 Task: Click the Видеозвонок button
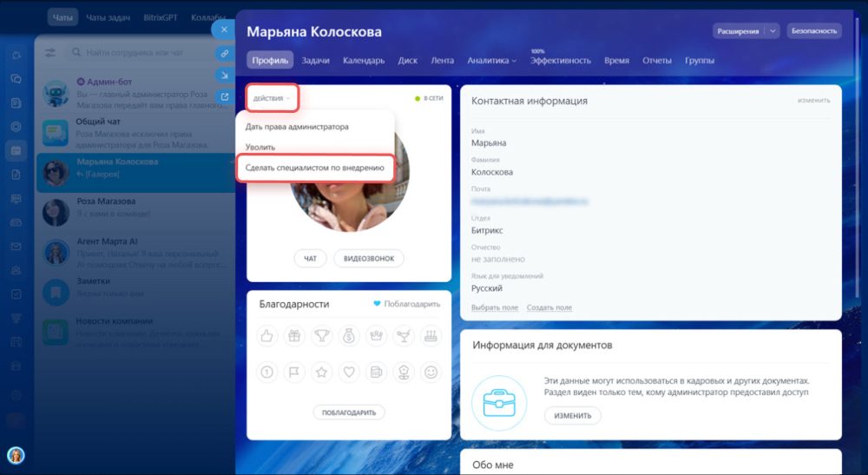click(369, 259)
